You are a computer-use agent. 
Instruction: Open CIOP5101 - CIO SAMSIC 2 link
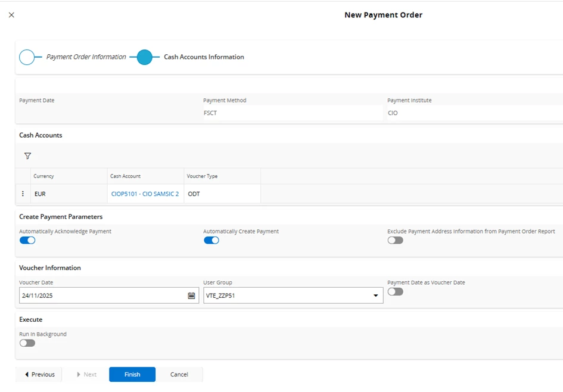(145, 194)
